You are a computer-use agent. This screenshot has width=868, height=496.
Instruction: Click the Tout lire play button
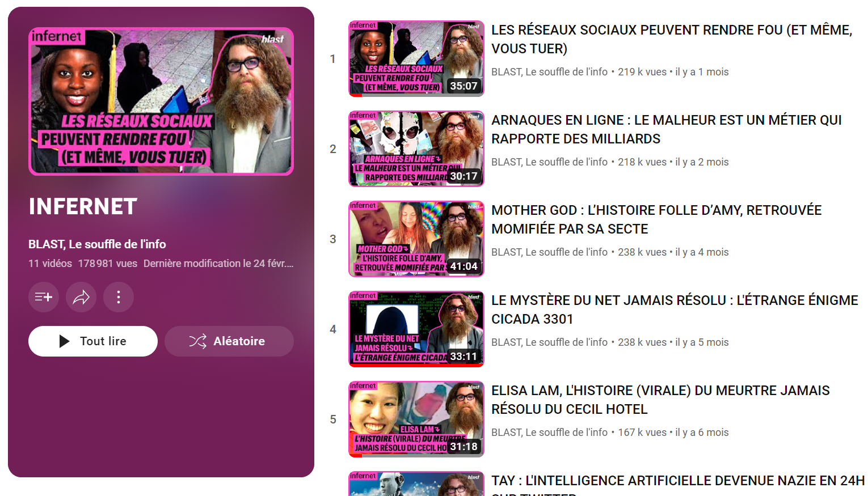click(93, 341)
